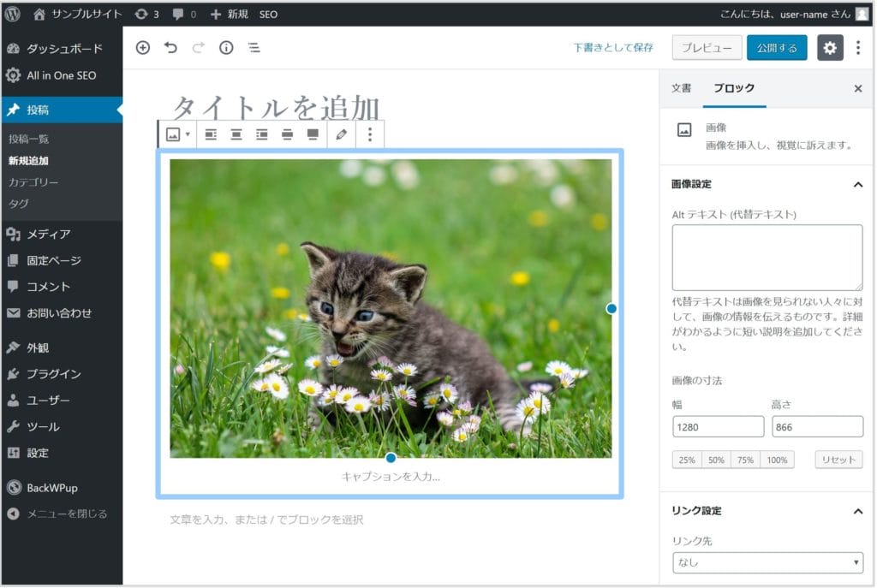877x588 pixels.
Task: Click 下書きとして保存 link
Action: [613, 48]
